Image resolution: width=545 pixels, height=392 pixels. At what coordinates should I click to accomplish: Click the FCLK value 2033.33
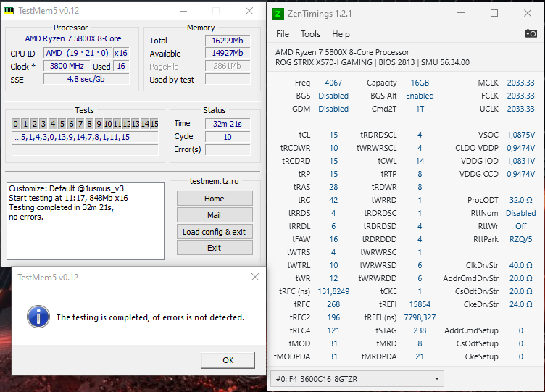click(520, 96)
